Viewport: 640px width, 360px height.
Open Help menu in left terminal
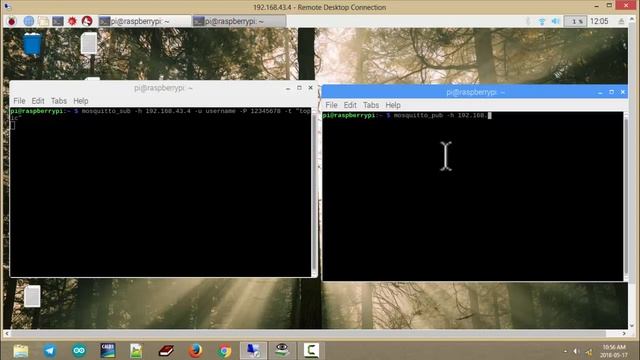pyautogui.click(x=81, y=101)
